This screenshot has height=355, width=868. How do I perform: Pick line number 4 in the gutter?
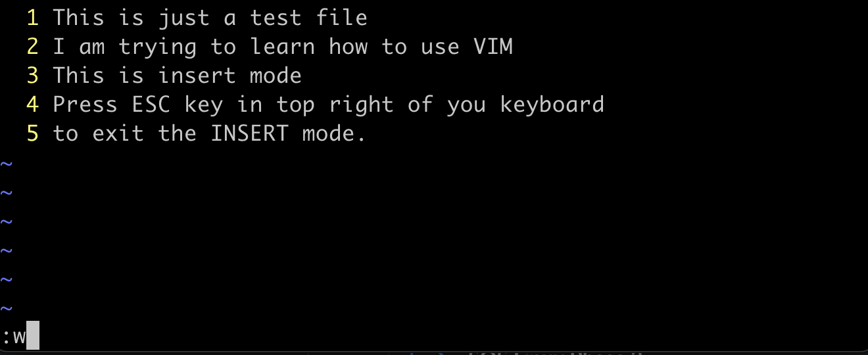[32, 105]
